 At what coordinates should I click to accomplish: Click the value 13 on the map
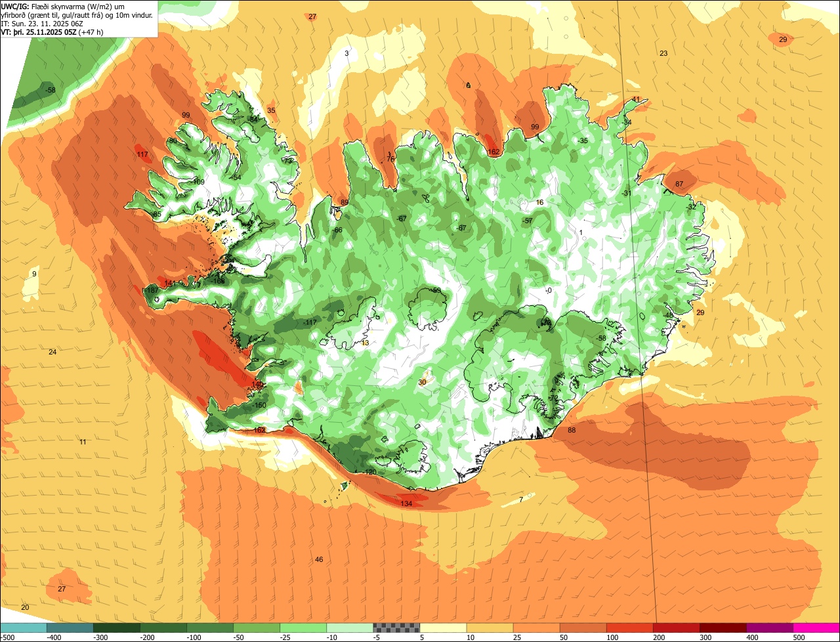pos(365,343)
